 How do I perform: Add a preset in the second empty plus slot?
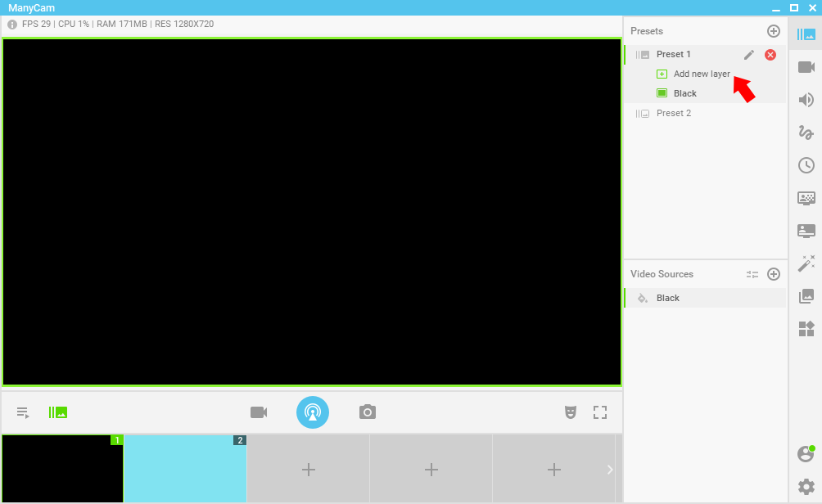coord(431,469)
